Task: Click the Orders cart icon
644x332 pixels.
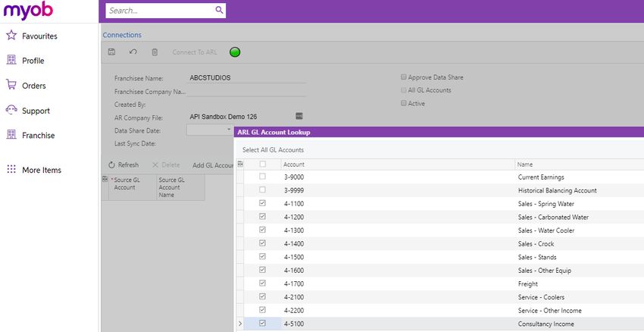Action: click(11, 85)
